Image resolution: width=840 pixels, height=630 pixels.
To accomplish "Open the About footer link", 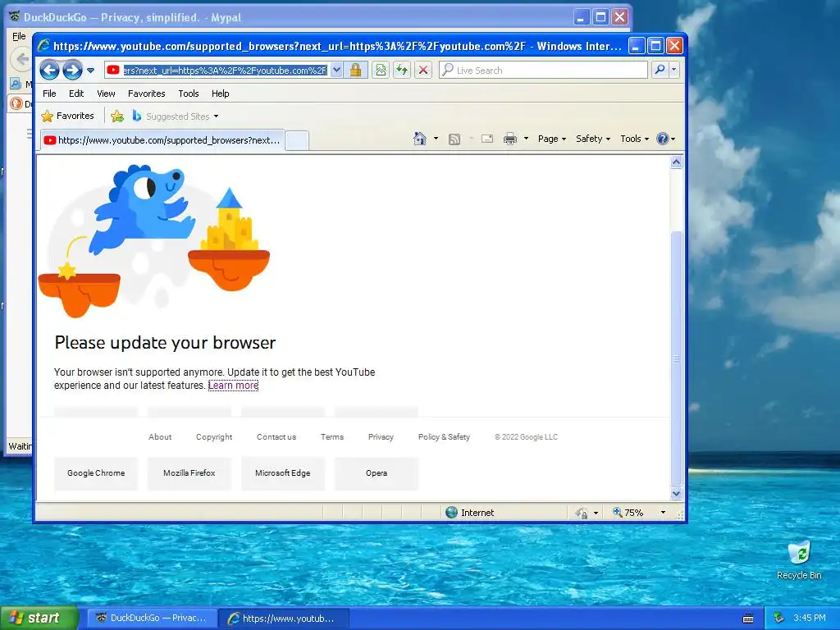I will [x=160, y=436].
